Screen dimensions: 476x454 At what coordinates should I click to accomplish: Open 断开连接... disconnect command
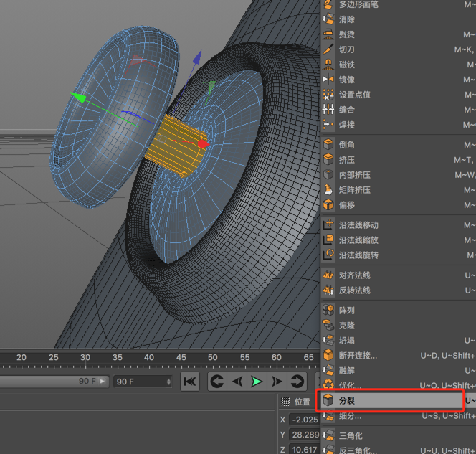(399, 355)
